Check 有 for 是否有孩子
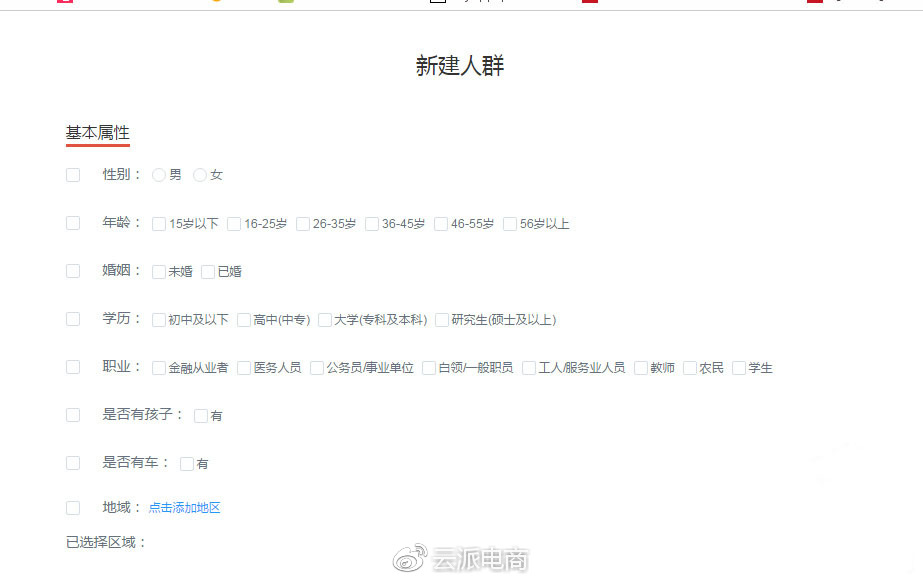923x582 pixels. click(200, 415)
